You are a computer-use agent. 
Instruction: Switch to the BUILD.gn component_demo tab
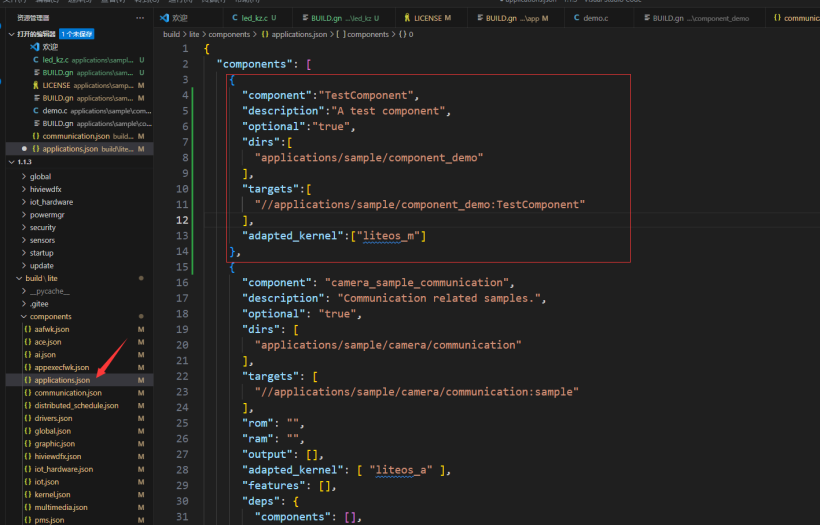pyautogui.click(x=700, y=18)
